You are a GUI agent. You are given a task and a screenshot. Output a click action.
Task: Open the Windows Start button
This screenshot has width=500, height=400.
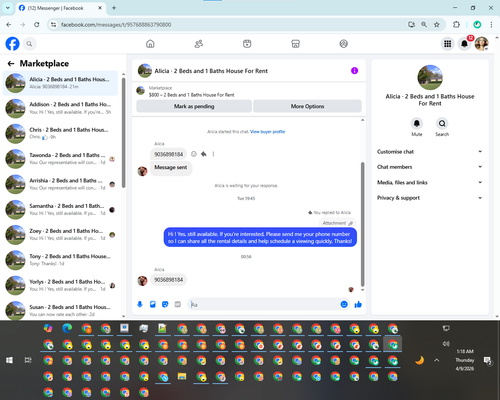pyautogui.click(x=9, y=360)
